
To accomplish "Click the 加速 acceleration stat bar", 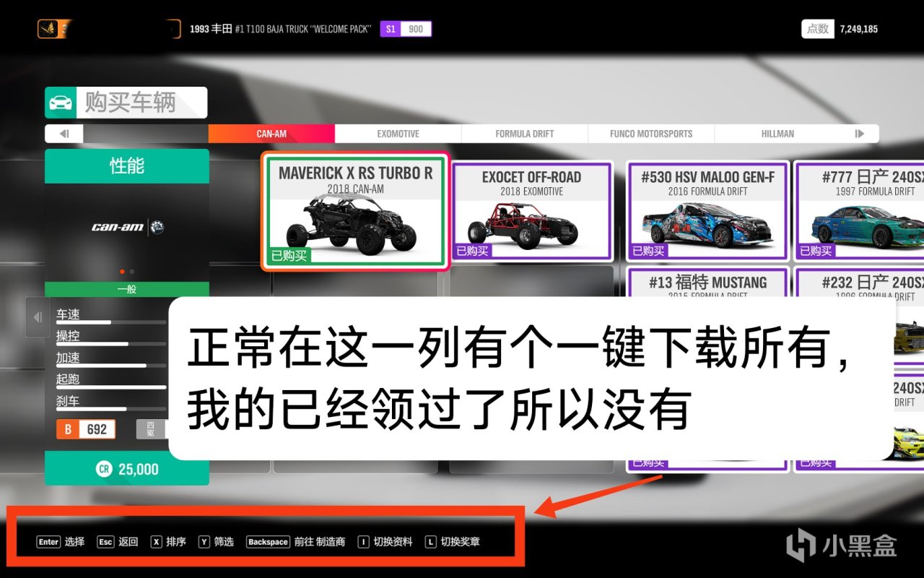I will (111, 365).
